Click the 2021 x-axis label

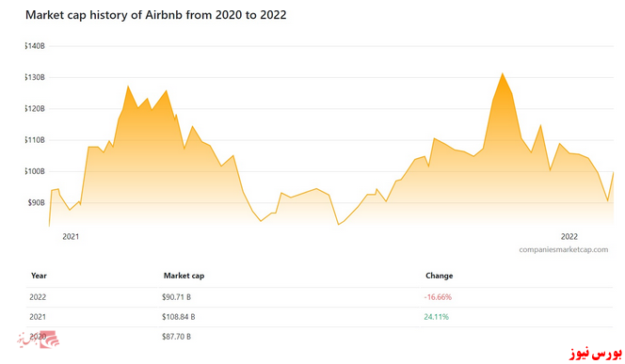click(71, 237)
